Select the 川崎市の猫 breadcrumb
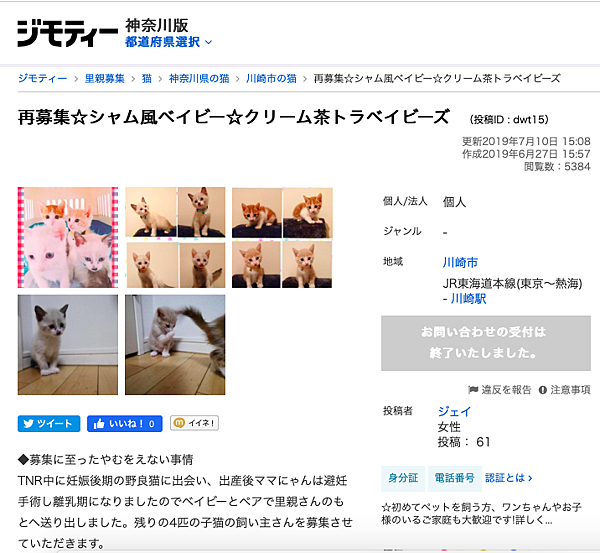The width and height of the screenshot is (600, 553). click(271, 78)
